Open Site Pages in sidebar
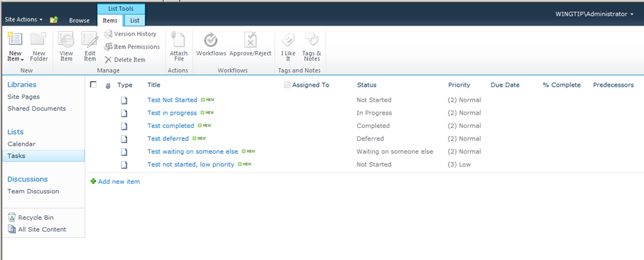The image size is (644, 260). 24,97
